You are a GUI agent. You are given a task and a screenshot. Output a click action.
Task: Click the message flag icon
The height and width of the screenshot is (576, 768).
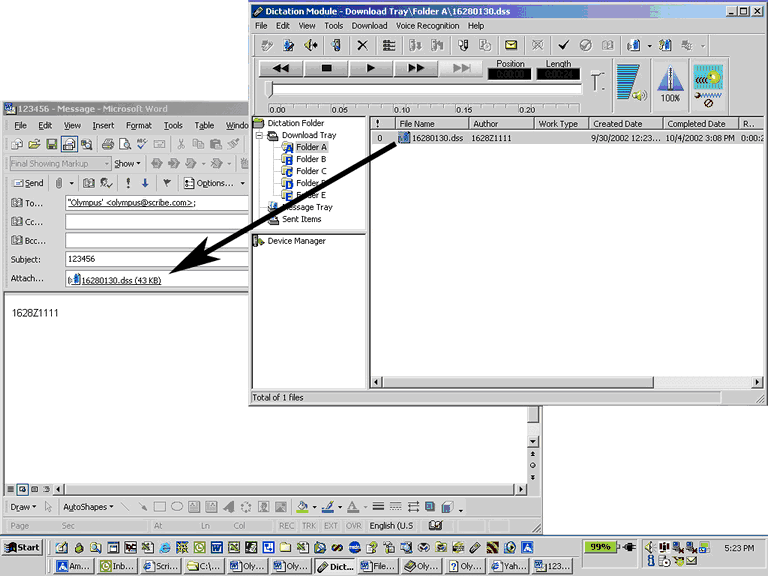tap(167, 183)
